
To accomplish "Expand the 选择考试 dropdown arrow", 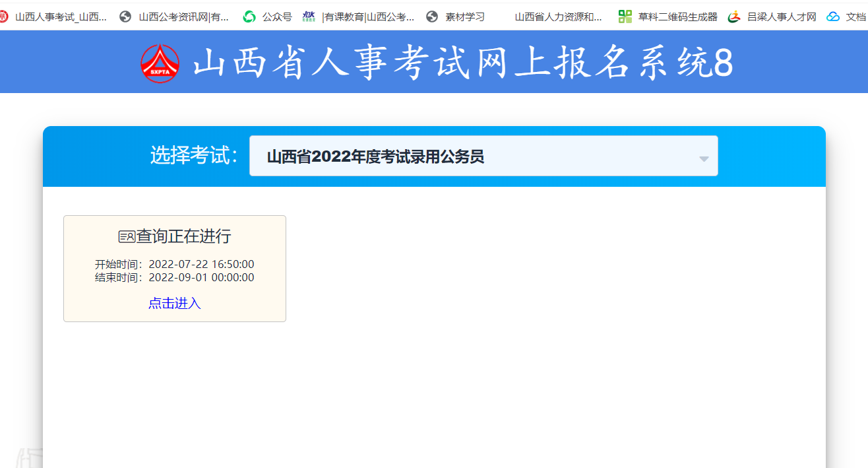I will (704, 159).
